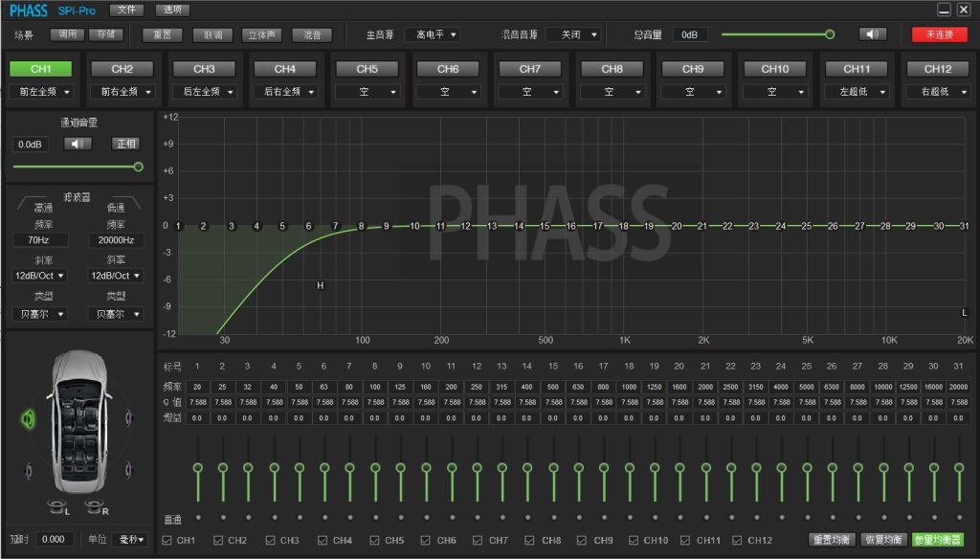980x559 pixels.
Task: Uncheck the CH8 checkbox at bottom
Action: click(529, 540)
